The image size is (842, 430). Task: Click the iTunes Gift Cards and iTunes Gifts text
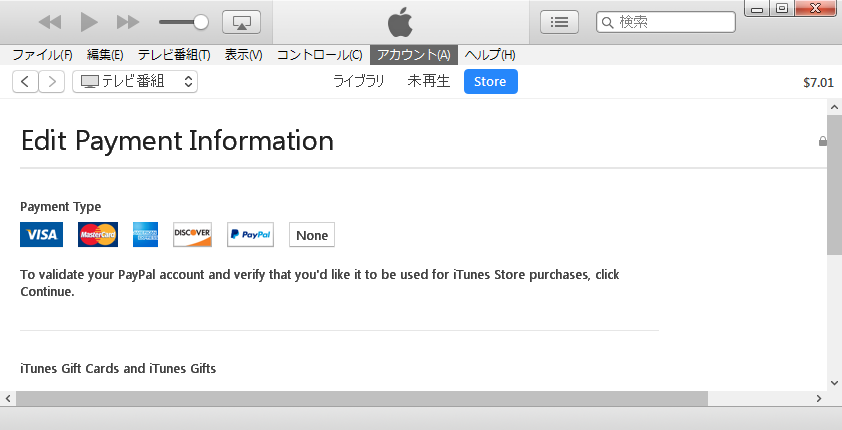click(118, 368)
